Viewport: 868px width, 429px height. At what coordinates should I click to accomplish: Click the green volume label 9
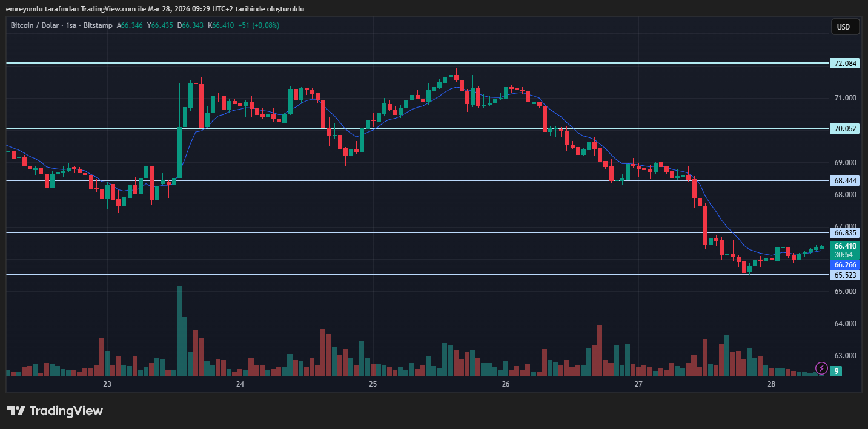click(836, 371)
